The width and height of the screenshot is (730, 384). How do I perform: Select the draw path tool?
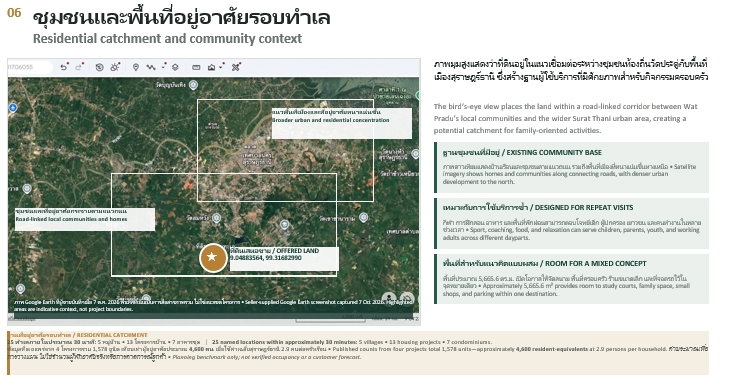(x=150, y=67)
